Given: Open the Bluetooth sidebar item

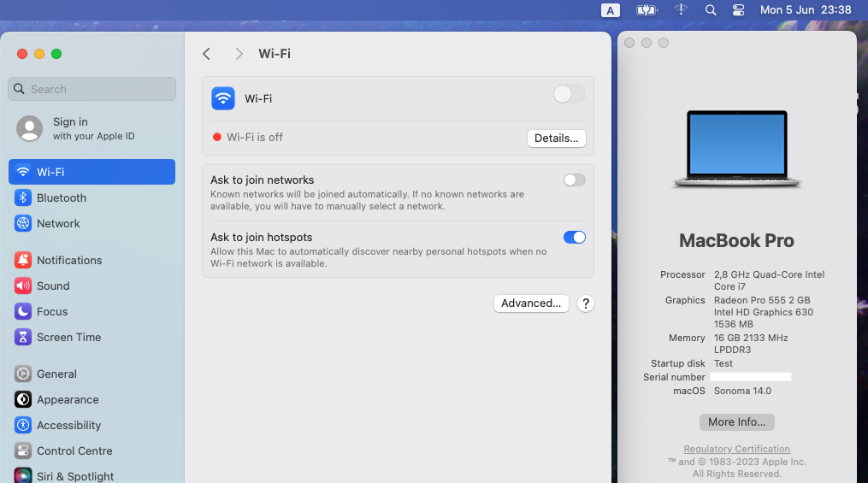Looking at the screenshot, I should click(x=92, y=197).
